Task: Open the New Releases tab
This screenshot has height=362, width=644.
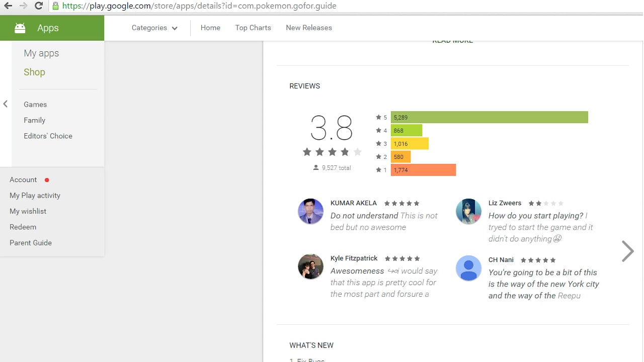Action: click(x=309, y=28)
